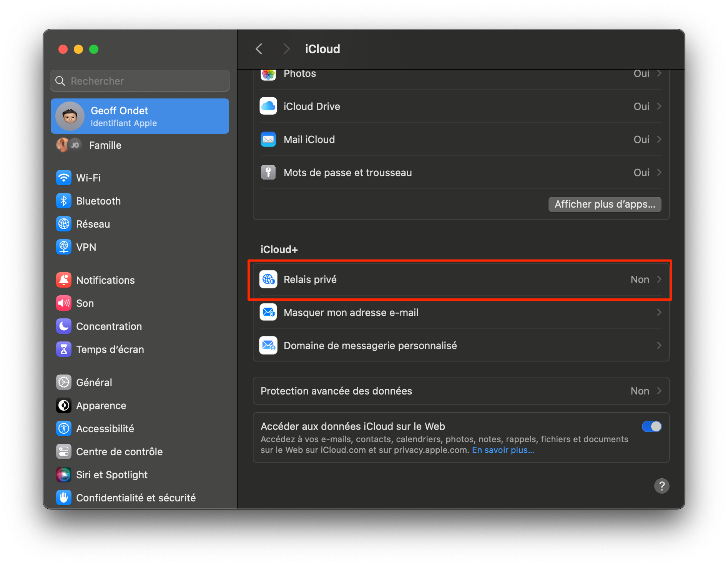Viewport: 728px width, 566px height.
Task: Open Centre de contrôle settings
Action: click(140, 451)
